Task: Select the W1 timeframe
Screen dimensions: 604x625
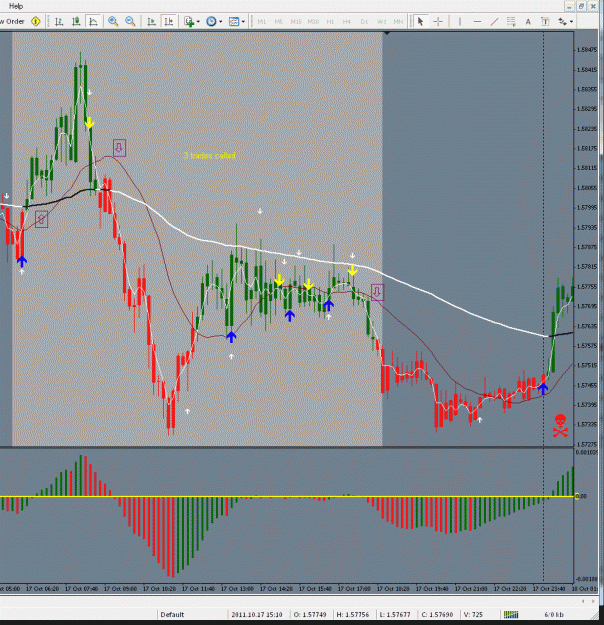Action: point(382,22)
